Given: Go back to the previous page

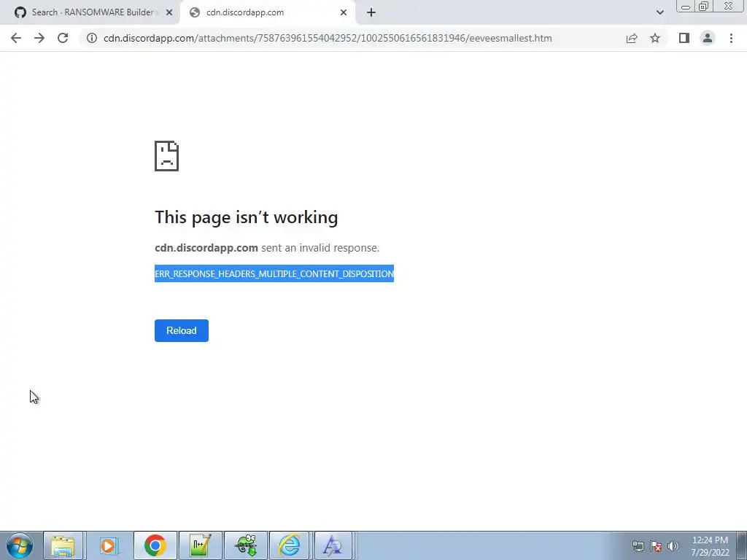Looking at the screenshot, I should 16,38.
